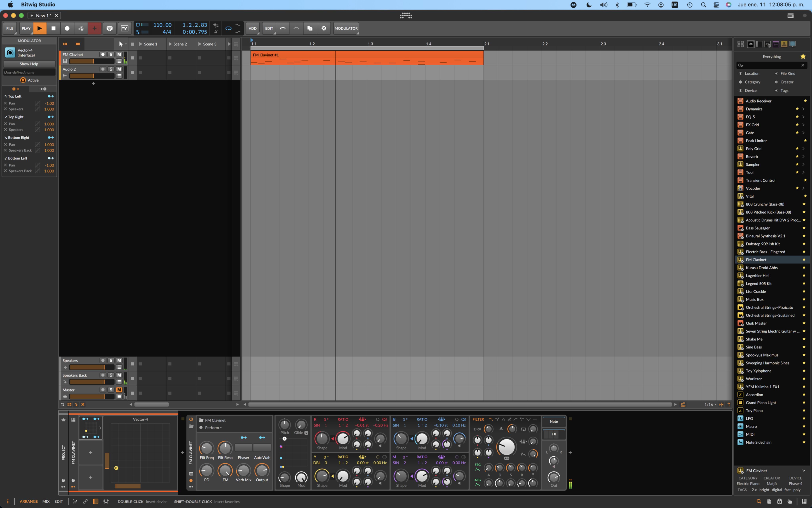Arm record on FM Clavinet track
The image size is (812, 508).
(x=103, y=54)
